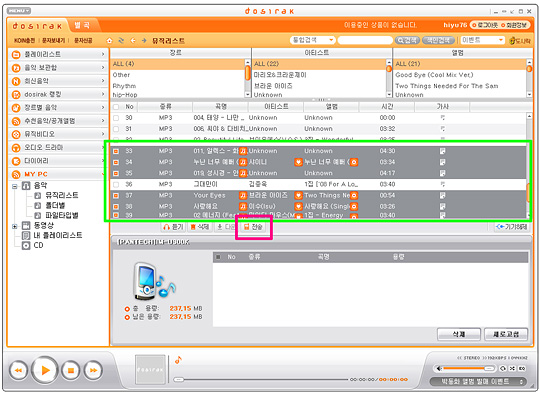The height and width of the screenshot is (397, 540).
Task: Click the playback progress seek bar
Action: (x=260, y=379)
